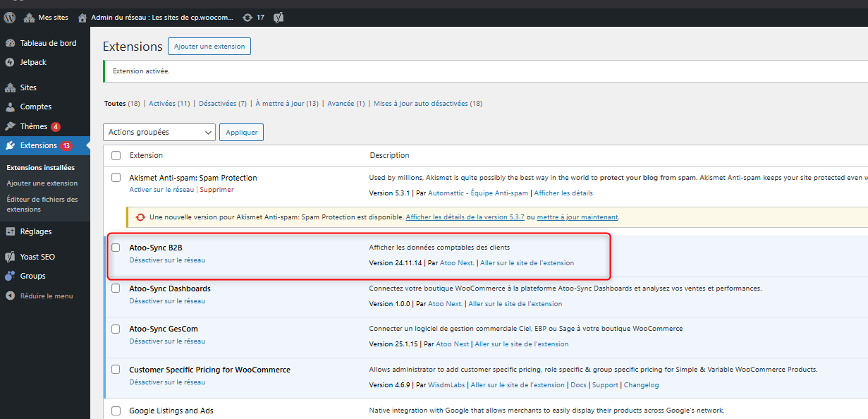Check the Atoo-Sync B2B checkbox
This screenshot has width=868, height=419.
(116, 248)
